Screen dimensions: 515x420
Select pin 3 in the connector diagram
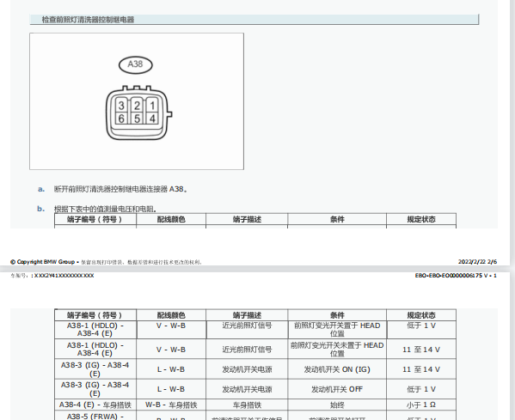(x=121, y=106)
